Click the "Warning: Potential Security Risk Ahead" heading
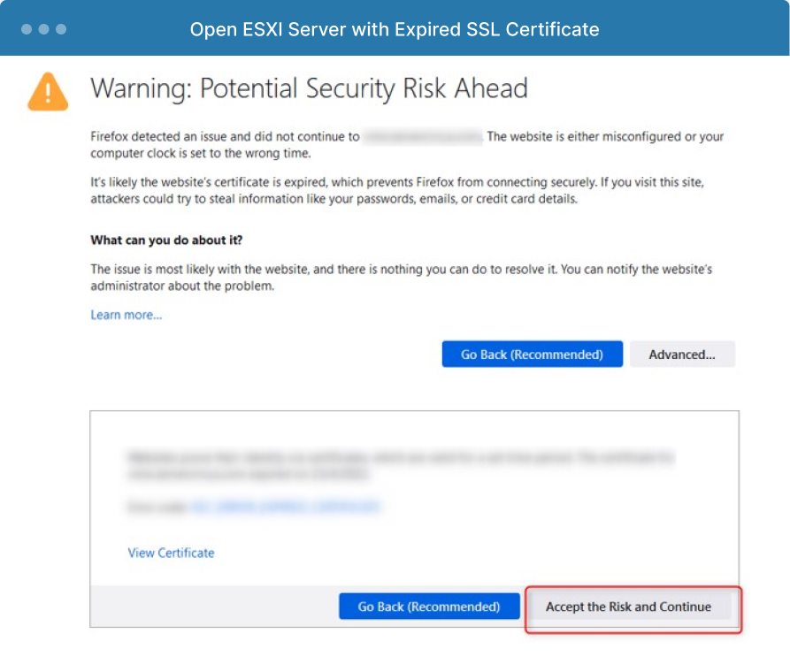The height and width of the screenshot is (672, 790). [x=309, y=88]
